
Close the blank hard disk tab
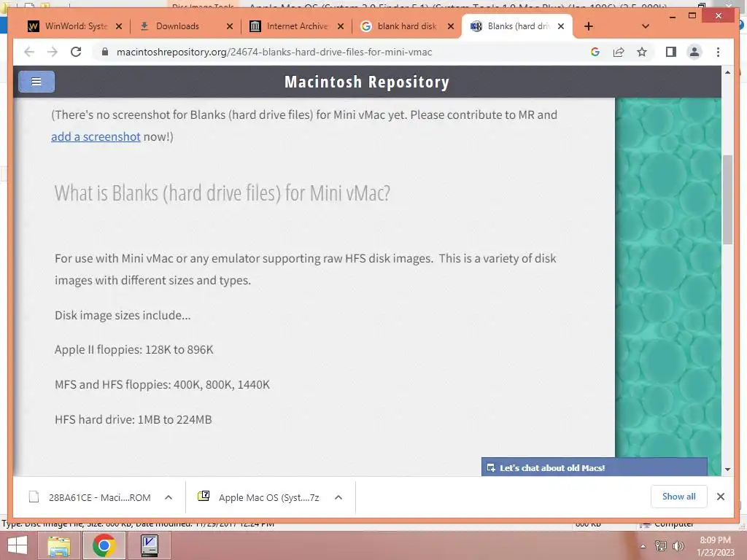coord(451,26)
